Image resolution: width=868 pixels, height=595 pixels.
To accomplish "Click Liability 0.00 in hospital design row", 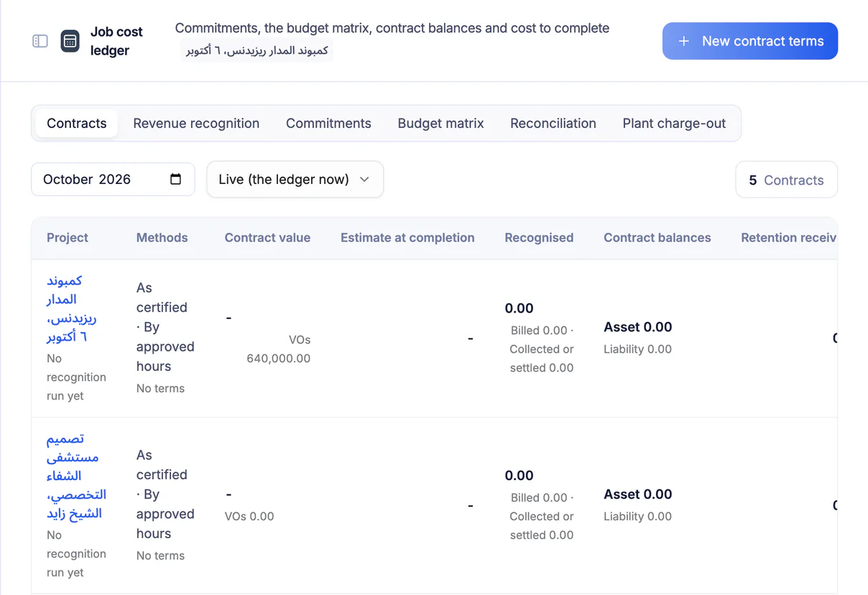I will coord(638,516).
